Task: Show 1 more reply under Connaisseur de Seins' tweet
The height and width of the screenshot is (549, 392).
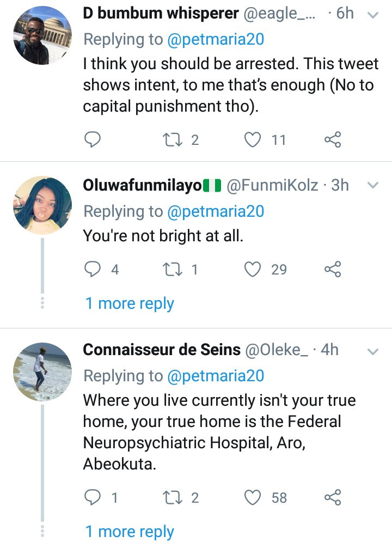Action: [x=130, y=532]
